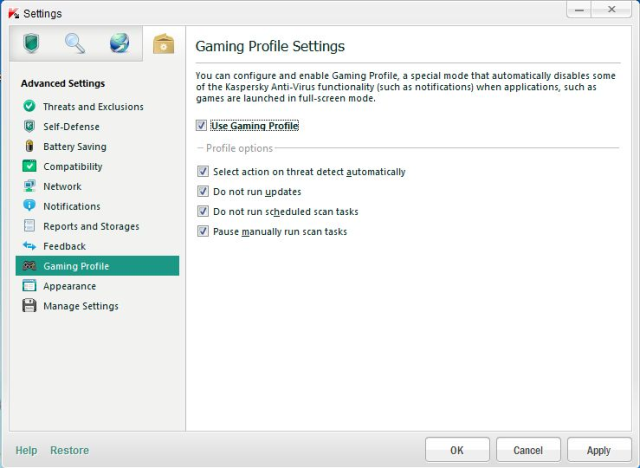Click the Network globe icon
640x468 pixels.
pyautogui.click(x=29, y=187)
